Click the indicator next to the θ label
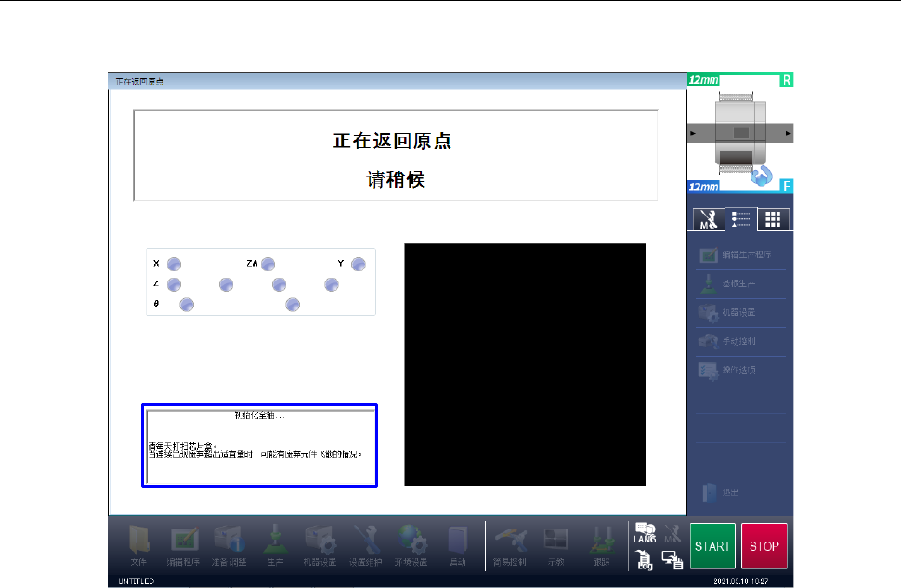Viewport: 901px width, 588px height. tap(187, 304)
